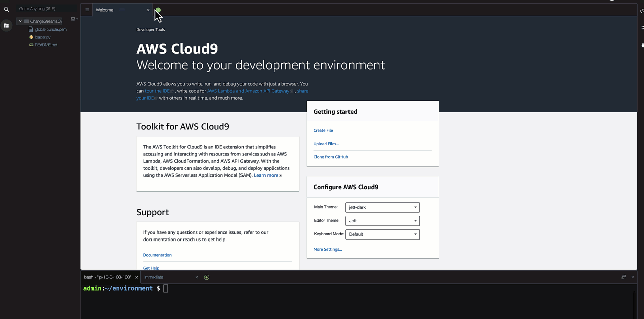Open the Keyboard Mode dropdown
Image resolution: width=644 pixels, height=319 pixels.
click(382, 234)
